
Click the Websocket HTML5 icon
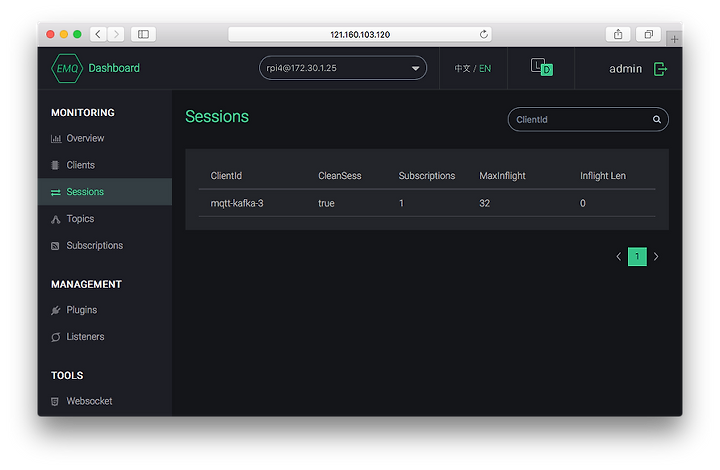click(x=55, y=402)
